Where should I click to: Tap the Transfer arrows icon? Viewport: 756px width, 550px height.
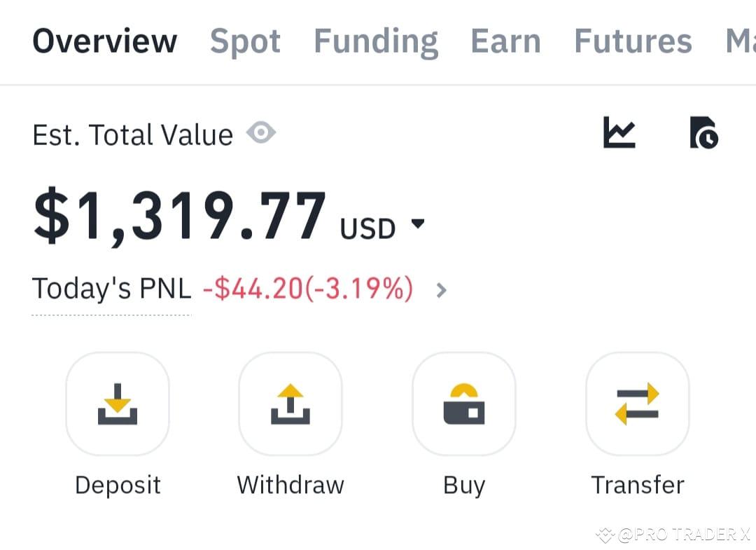point(637,404)
